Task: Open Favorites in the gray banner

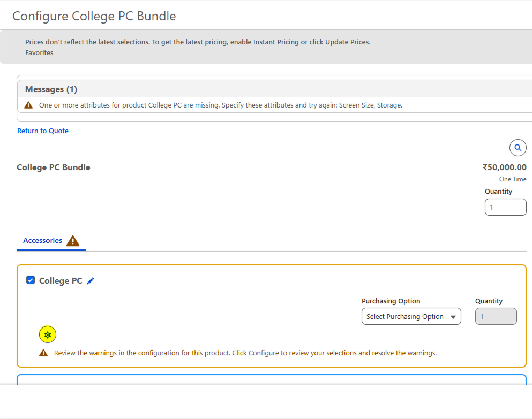Action: coord(39,52)
